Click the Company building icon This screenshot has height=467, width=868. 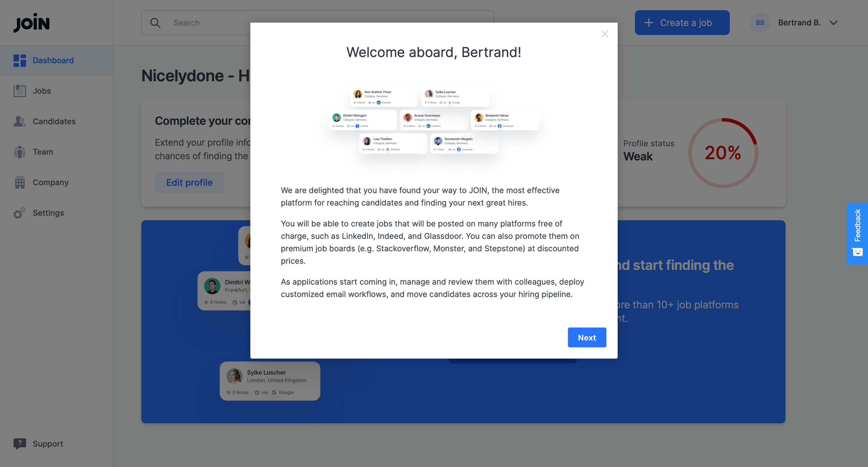pyautogui.click(x=20, y=182)
